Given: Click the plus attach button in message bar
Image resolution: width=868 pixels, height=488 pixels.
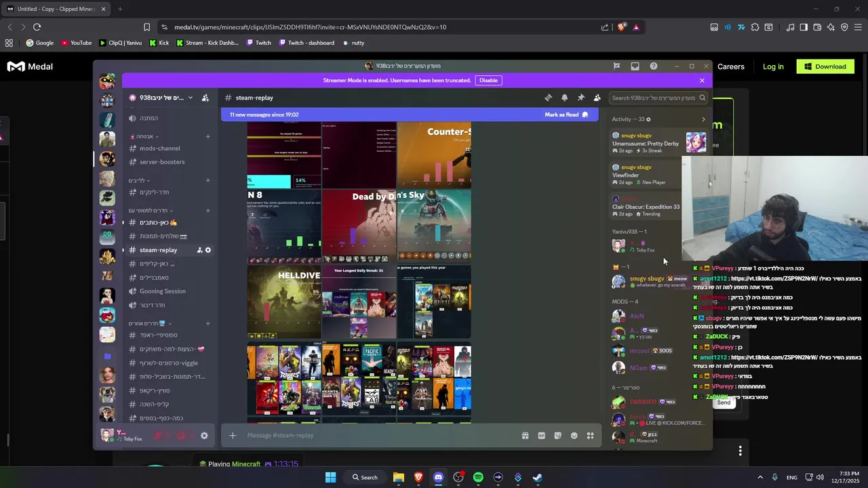Looking at the screenshot, I should pyautogui.click(x=233, y=435).
